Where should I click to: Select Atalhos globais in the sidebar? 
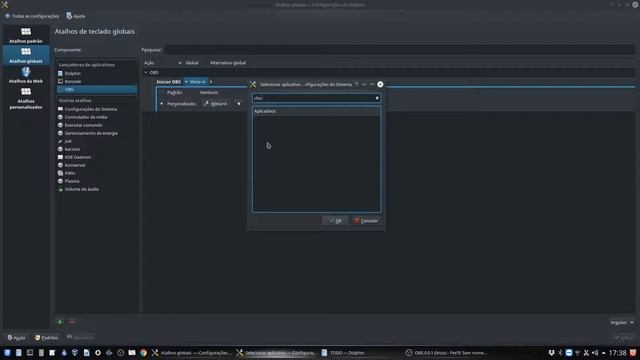pos(26,55)
